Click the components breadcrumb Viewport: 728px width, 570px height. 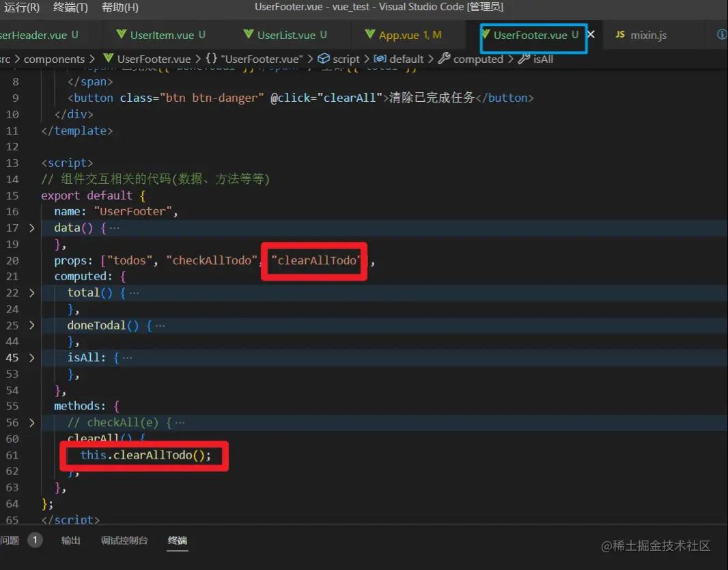coord(55,59)
